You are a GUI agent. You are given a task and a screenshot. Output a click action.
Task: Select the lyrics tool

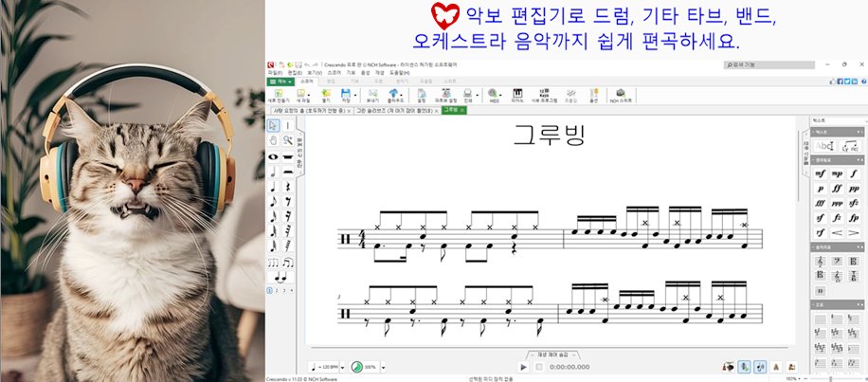pyautogui.click(x=850, y=146)
